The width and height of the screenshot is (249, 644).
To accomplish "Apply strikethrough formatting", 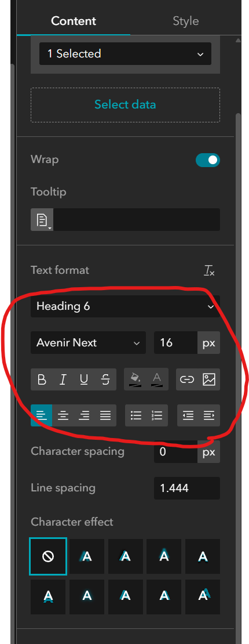I will (105, 379).
